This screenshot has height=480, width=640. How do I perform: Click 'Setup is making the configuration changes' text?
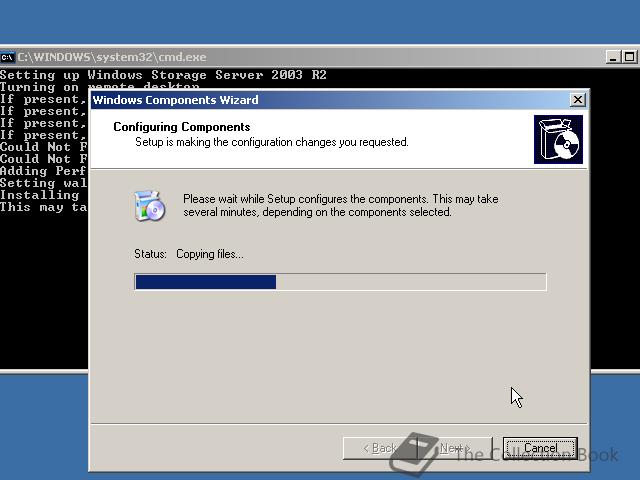coord(271,142)
